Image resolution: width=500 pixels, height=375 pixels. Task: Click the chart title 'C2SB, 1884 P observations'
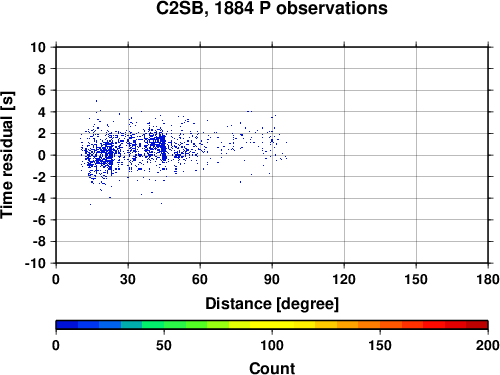pyautogui.click(x=272, y=8)
